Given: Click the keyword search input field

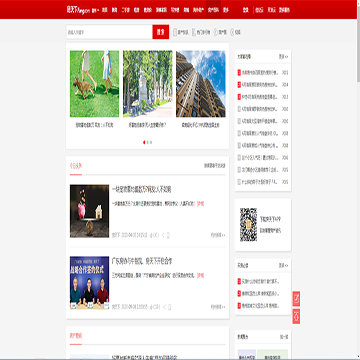Looking at the screenshot, I should tap(109, 32).
